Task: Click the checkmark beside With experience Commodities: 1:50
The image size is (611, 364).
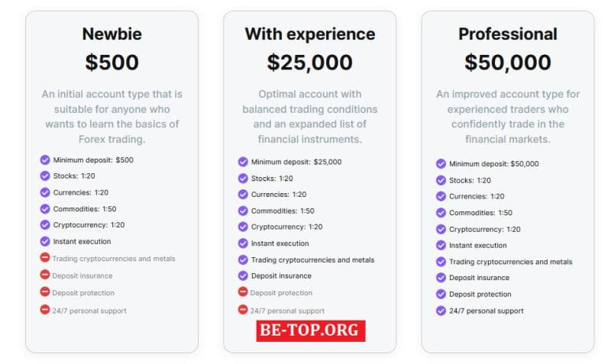Action: pos(243,211)
